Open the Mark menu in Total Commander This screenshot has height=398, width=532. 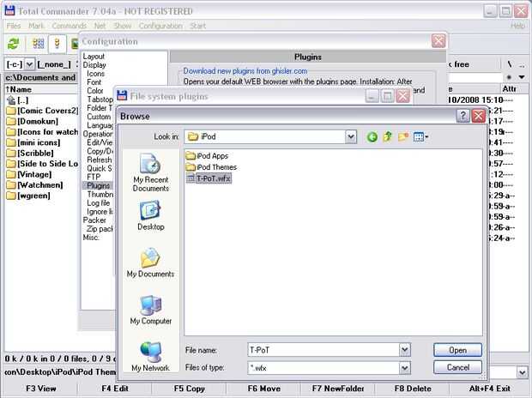[36, 26]
